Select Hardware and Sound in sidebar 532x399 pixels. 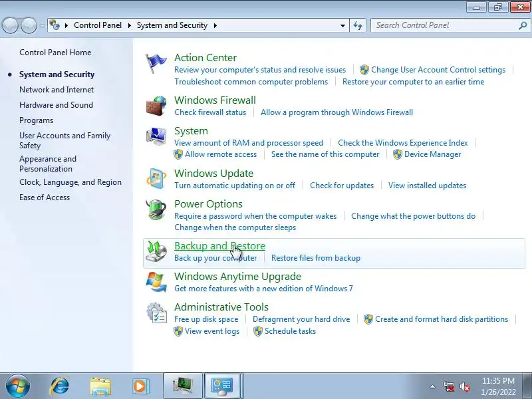56,105
